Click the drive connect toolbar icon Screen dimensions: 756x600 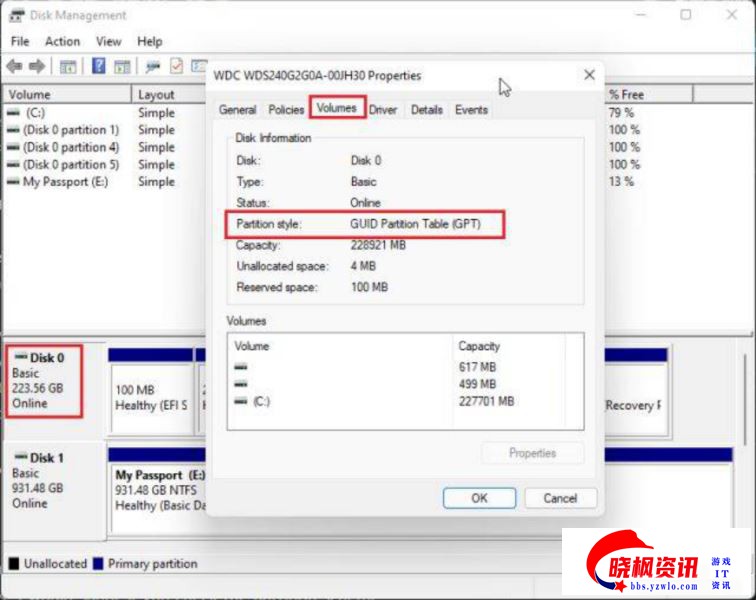click(x=152, y=66)
